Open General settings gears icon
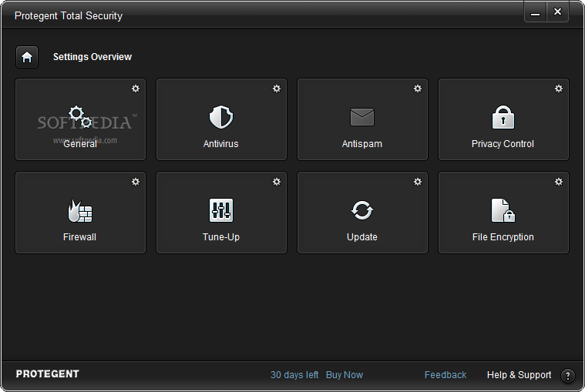 (80, 117)
